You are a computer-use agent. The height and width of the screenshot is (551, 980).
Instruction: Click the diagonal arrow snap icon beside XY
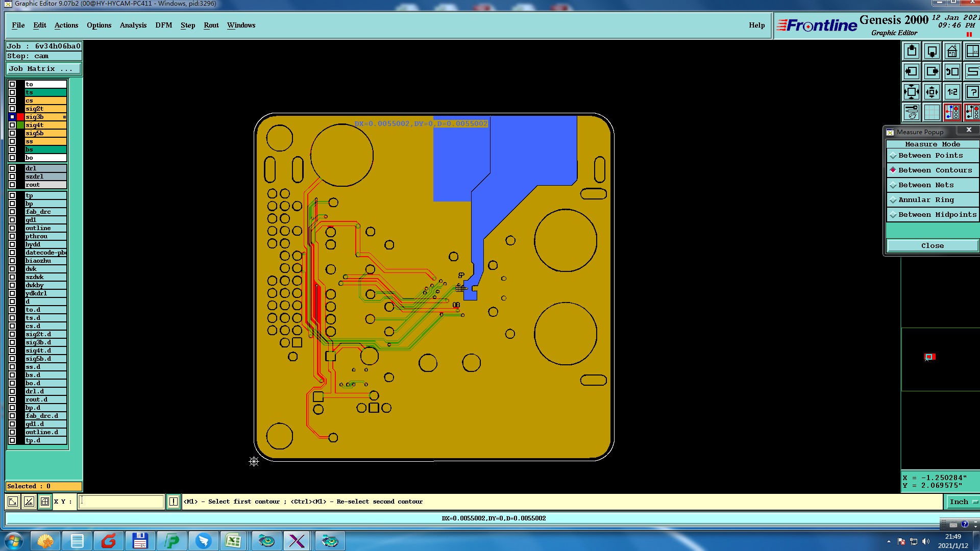pos(13,502)
